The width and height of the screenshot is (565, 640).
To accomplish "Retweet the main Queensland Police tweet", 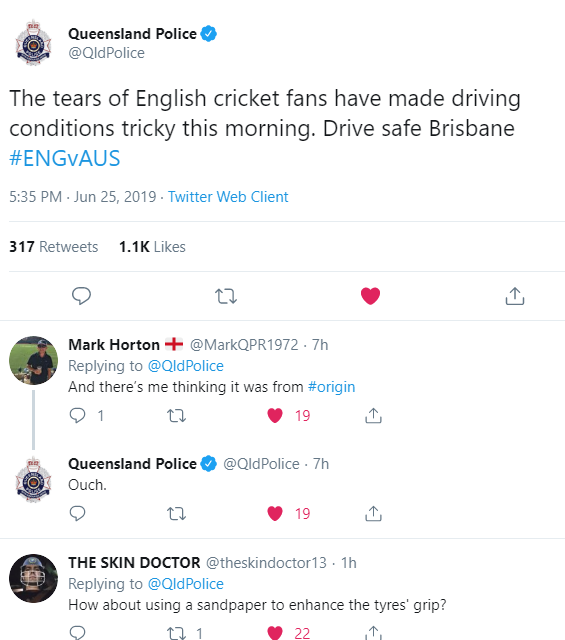I will tap(226, 296).
